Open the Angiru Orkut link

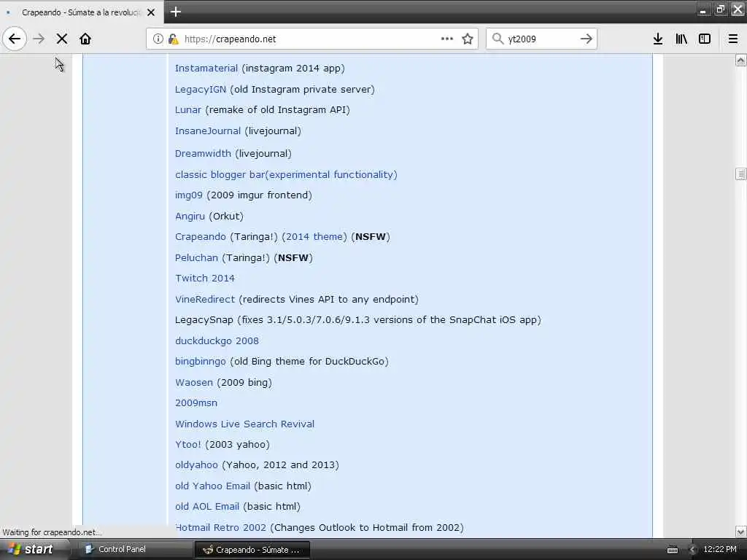(x=190, y=216)
